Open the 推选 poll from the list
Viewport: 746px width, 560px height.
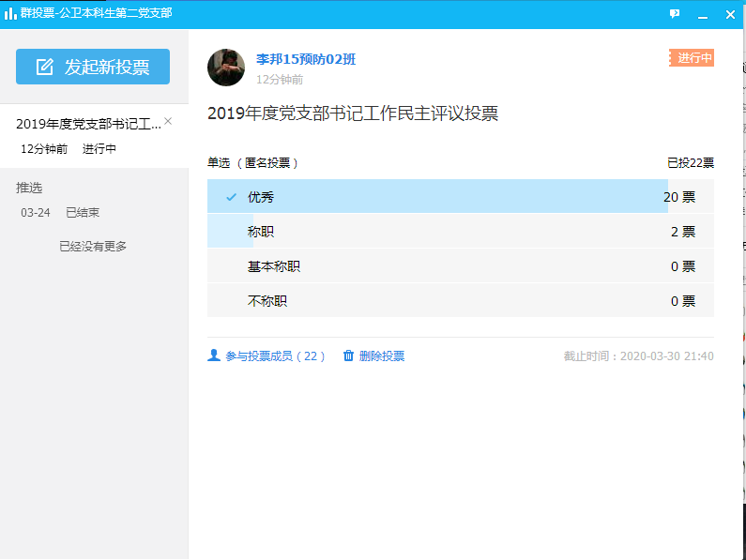[29, 188]
